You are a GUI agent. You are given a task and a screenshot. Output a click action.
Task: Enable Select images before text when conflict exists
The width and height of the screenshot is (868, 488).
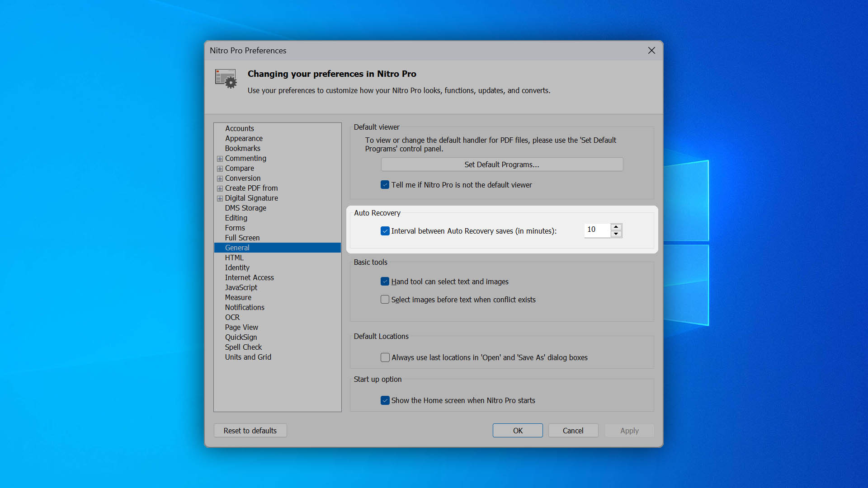385,300
